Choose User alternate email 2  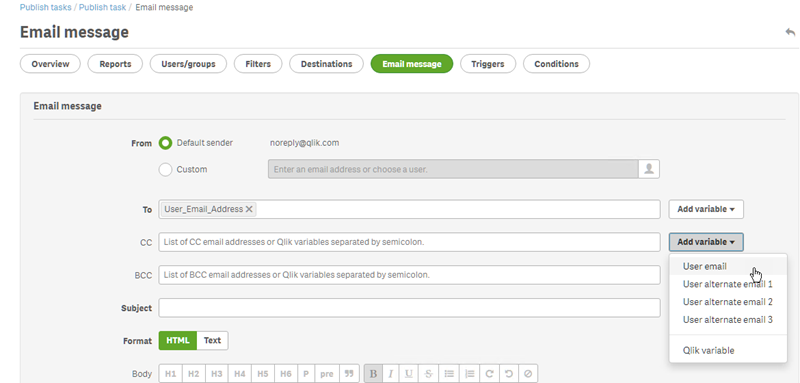(x=728, y=302)
